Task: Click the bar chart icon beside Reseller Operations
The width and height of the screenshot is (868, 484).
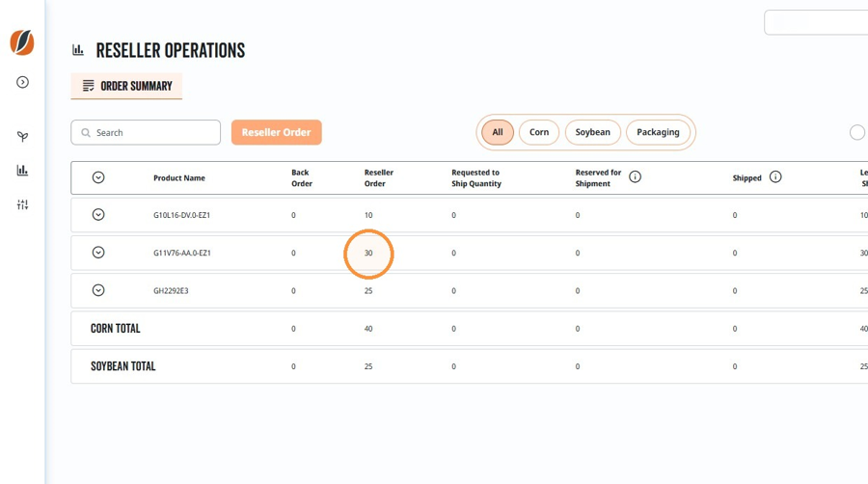Action: pyautogui.click(x=78, y=50)
